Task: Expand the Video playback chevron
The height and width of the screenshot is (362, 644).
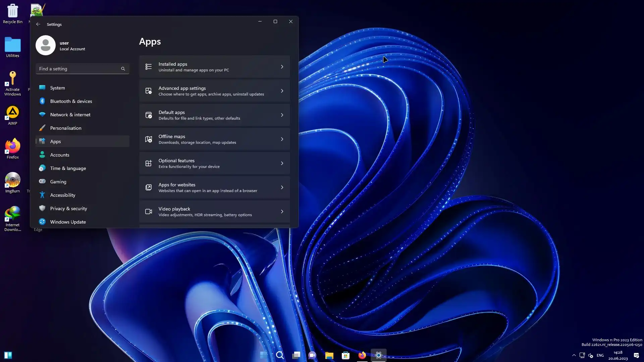Action: click(x=282, y=212)
